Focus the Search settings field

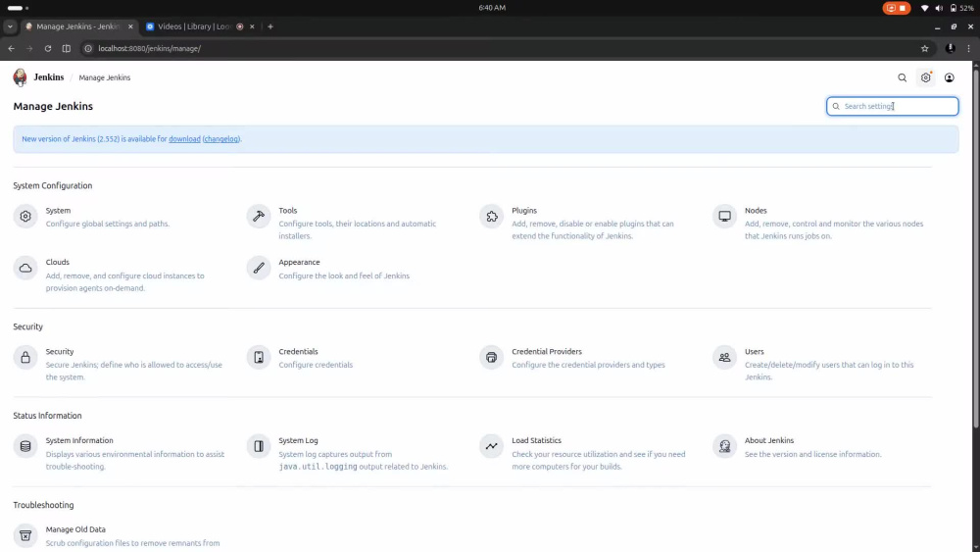point(892,106)
